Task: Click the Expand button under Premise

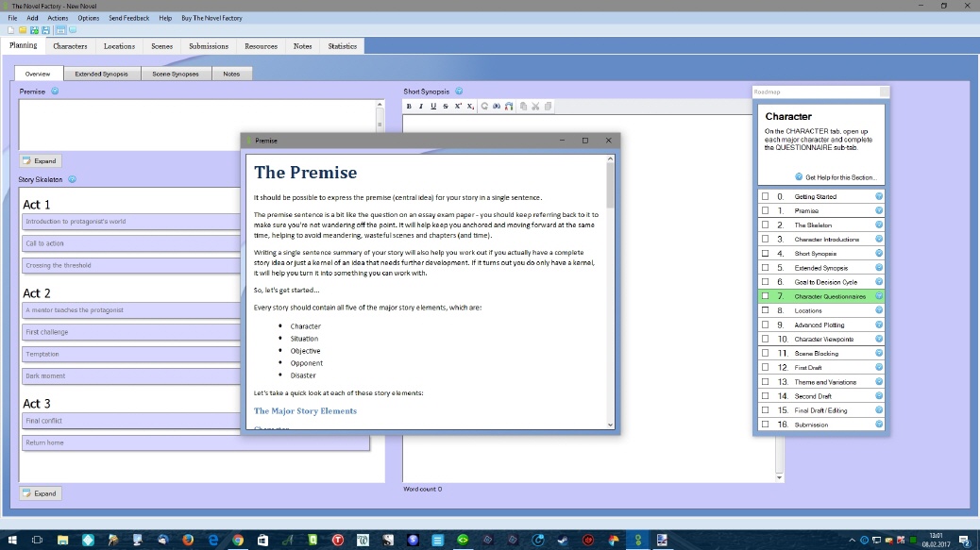Action: pyautogui.click(x=41, y=161)
